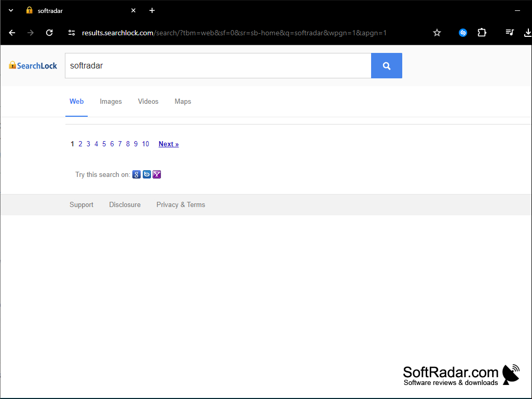Open the Extensions puzzle icon

(482, 33)
